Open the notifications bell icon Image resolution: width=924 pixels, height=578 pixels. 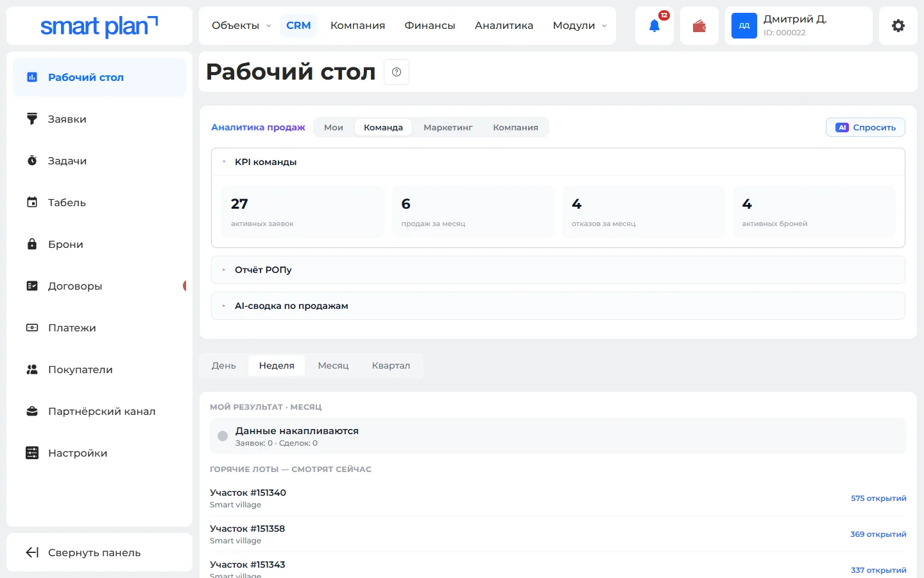click(654, 26)
